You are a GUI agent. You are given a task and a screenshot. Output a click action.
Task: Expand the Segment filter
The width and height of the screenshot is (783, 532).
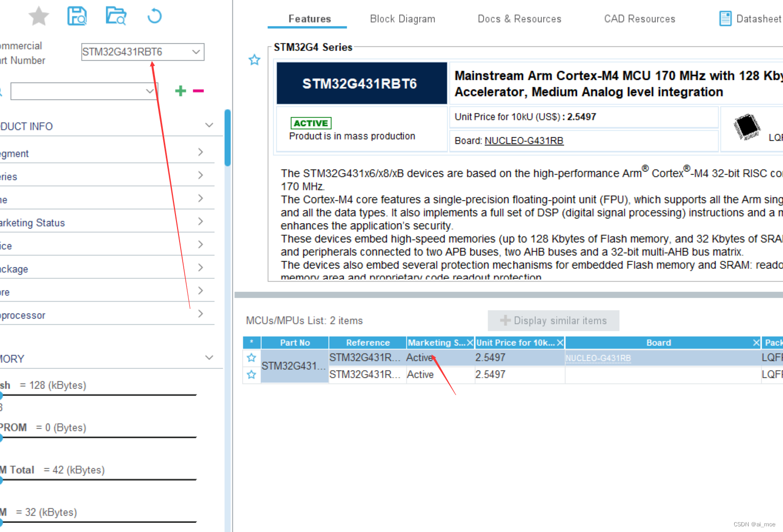click(201, 152)
